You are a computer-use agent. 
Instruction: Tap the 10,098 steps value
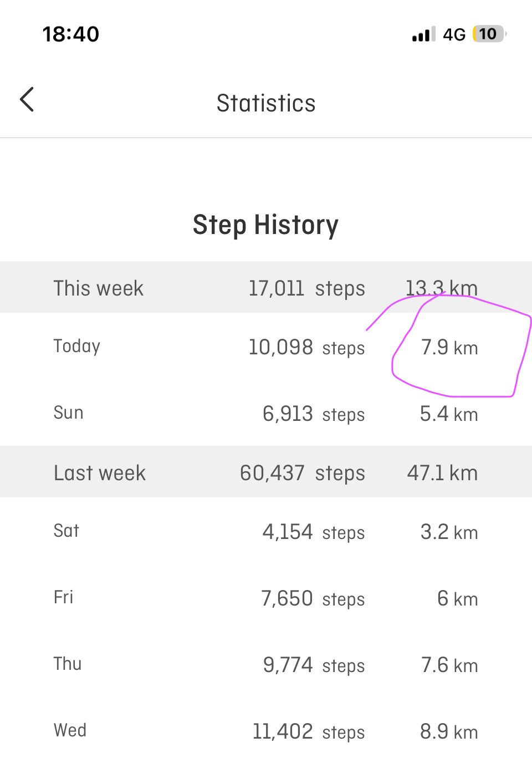pos(306,348)
